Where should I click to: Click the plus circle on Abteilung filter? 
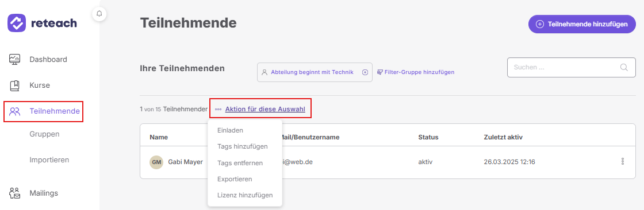click(x=365, y=72)
